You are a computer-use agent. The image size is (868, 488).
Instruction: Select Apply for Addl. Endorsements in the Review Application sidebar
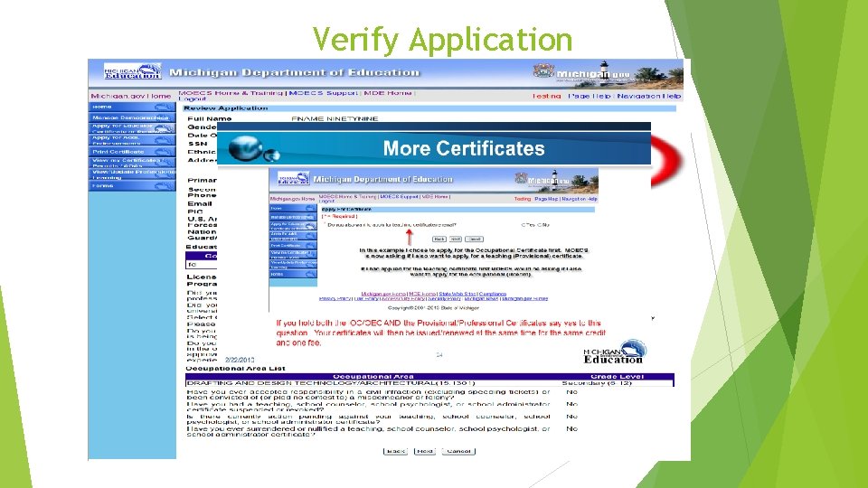[132, 140]
